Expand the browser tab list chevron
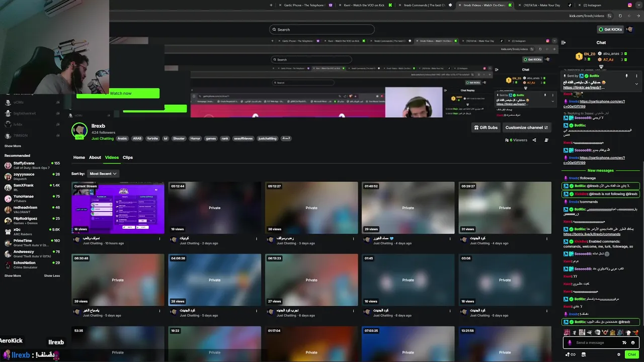 (639, 5)
